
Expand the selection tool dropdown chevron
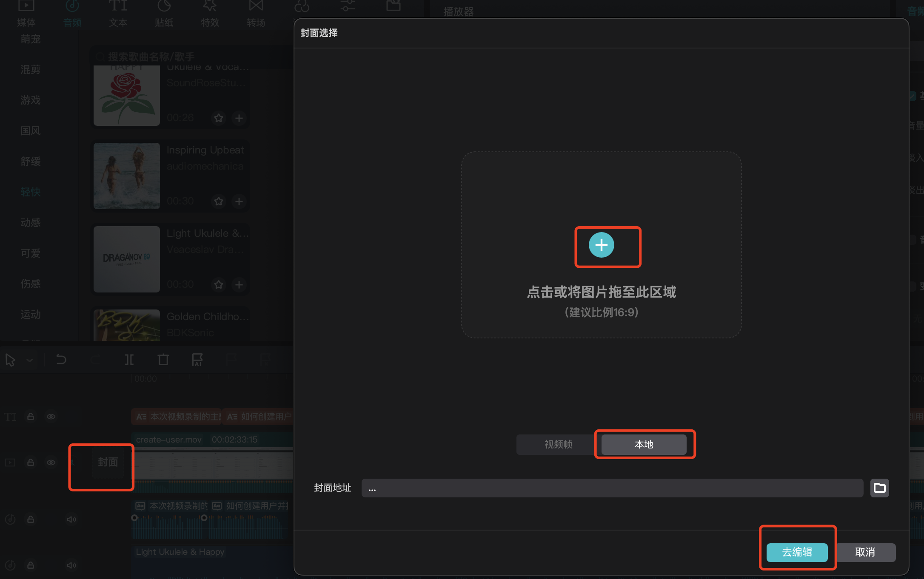pos(30,359)
